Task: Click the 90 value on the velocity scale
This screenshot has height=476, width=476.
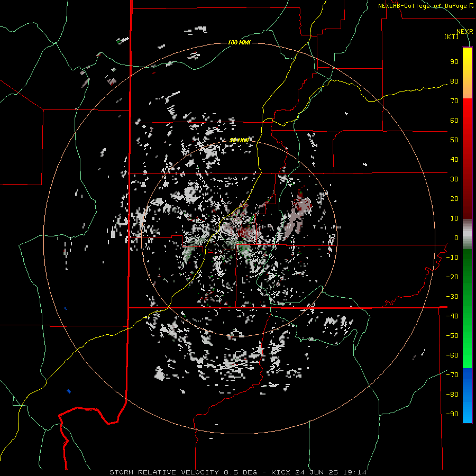Action: pos(454,62)
